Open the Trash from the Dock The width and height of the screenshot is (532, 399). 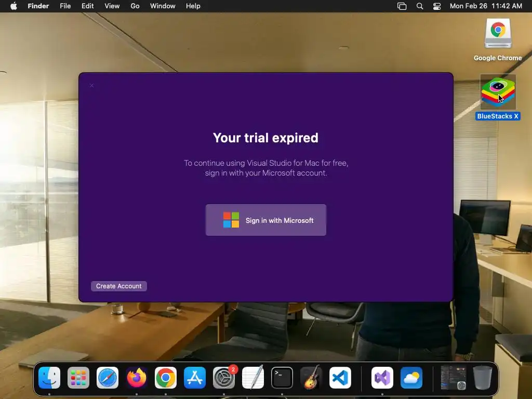click(x=483, y=378)
